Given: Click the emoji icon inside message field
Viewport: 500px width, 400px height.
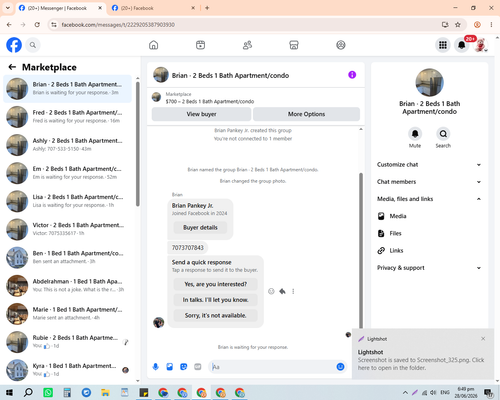Looking at the screenshot, I should pos(340,367).
